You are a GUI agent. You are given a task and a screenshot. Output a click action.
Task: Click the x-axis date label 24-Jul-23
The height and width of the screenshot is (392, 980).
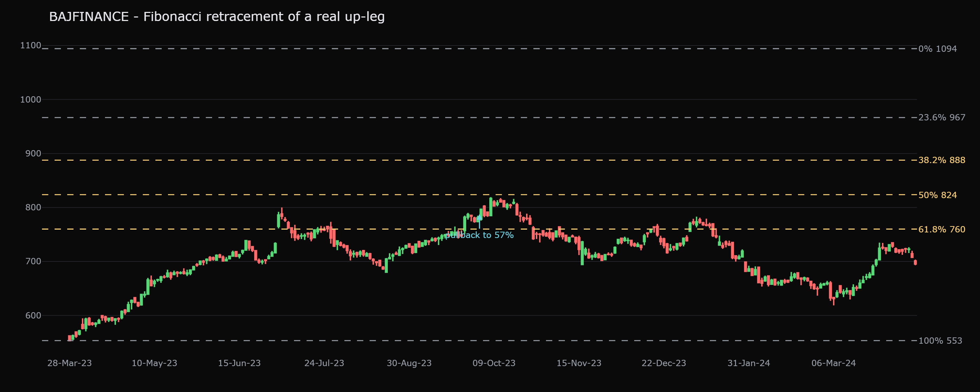(324, 363)
